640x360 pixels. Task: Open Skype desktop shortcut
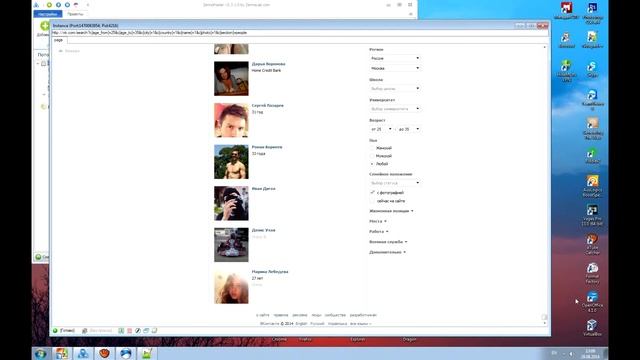pos(592,69)
